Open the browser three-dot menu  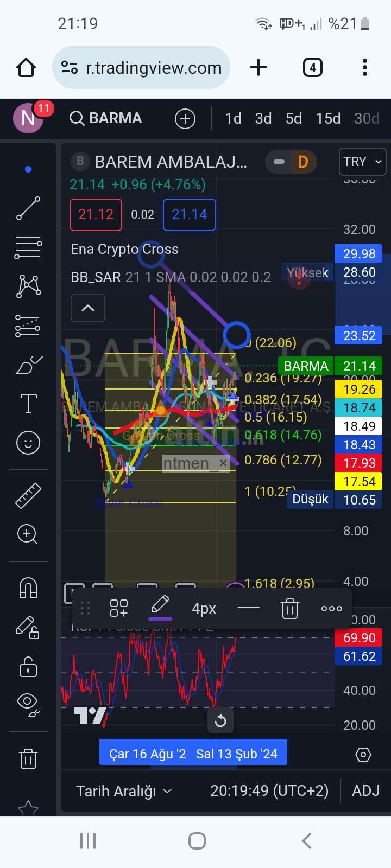(x=365, y=68)
